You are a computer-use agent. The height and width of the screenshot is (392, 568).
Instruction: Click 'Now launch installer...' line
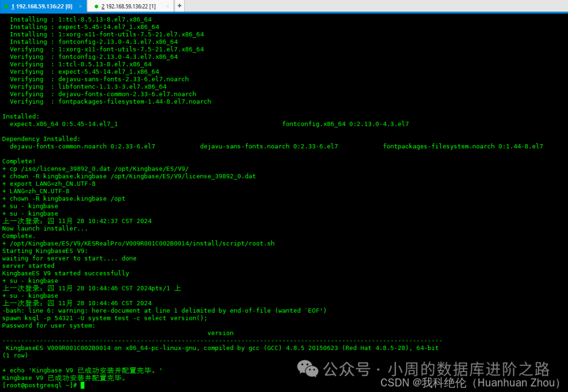[45, 228]
